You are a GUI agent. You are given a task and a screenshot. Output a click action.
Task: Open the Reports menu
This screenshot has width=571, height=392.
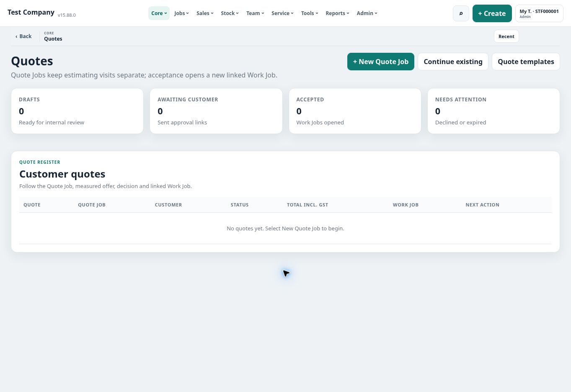[337, 13]
